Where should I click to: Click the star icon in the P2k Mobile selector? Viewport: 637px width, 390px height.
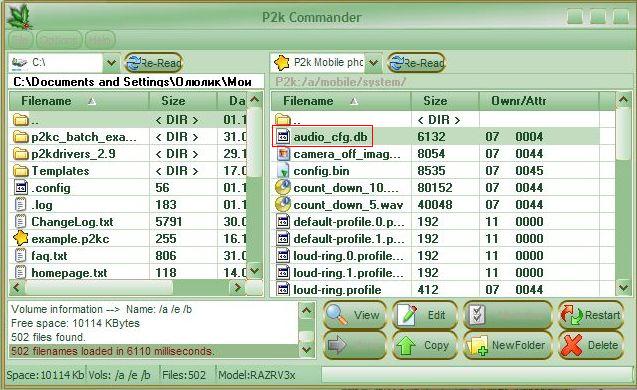[282, 63]
